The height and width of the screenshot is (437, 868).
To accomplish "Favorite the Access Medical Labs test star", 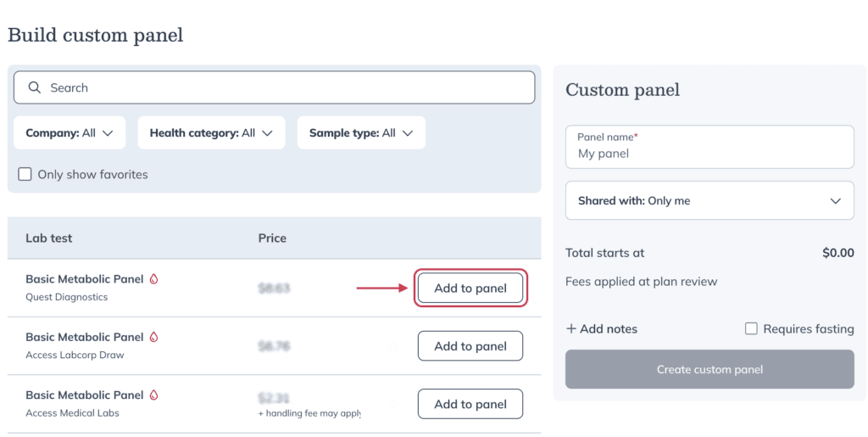I will click(393, 404).
